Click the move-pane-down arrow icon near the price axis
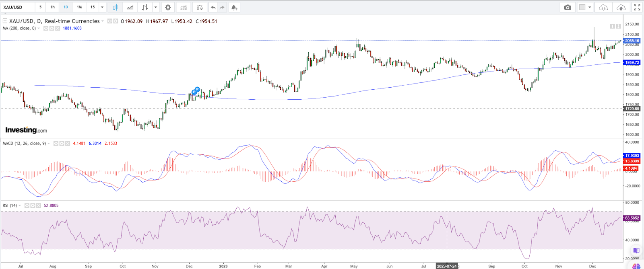The image size is (644, 269). click(612, 26)
